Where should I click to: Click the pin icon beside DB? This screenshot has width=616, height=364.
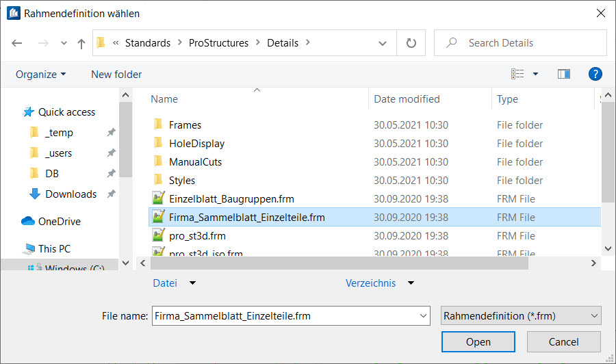[x=111, y=173]
